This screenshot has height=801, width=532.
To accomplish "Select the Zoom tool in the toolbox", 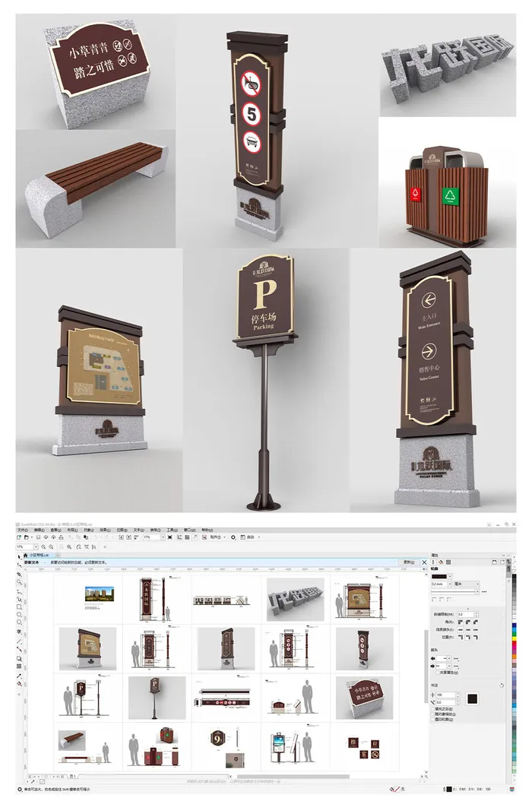I will 20,583.
